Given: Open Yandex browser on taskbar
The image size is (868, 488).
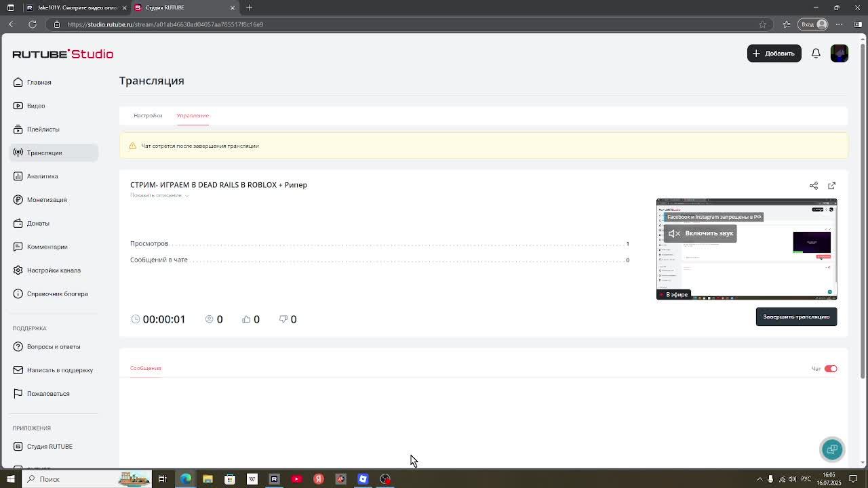Looking at the screenshot, I should (x=319, y=479).
